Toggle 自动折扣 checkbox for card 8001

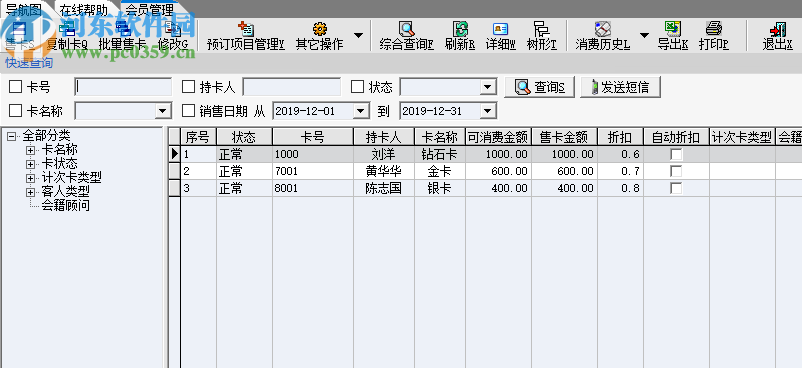(676, 188)
